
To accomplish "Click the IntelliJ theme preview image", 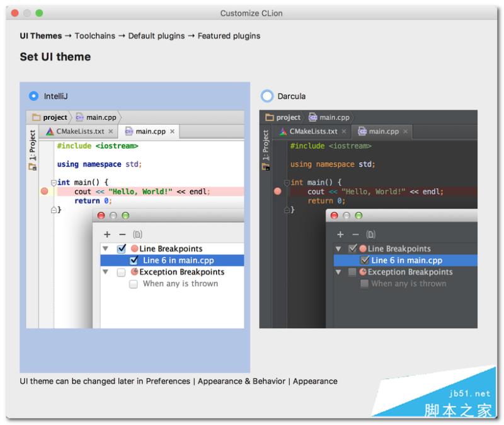I will click(135, 219).
